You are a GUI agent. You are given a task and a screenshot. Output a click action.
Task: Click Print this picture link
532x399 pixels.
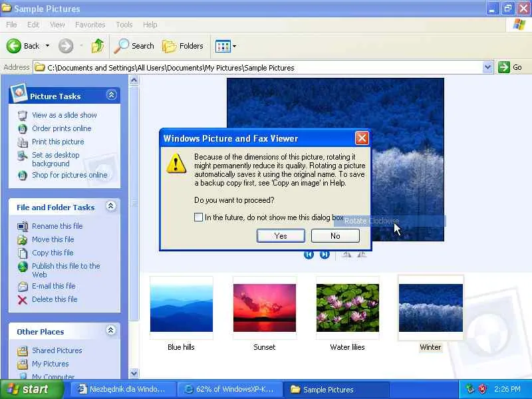coord(58,142)
